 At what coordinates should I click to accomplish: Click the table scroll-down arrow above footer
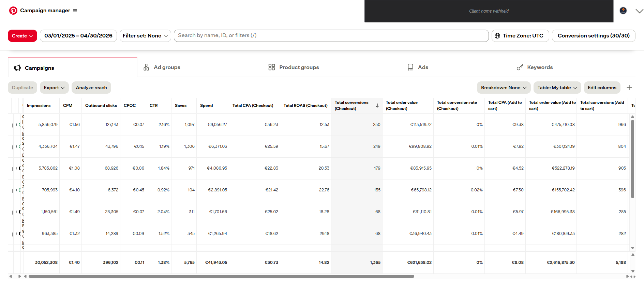click(632, 248)
